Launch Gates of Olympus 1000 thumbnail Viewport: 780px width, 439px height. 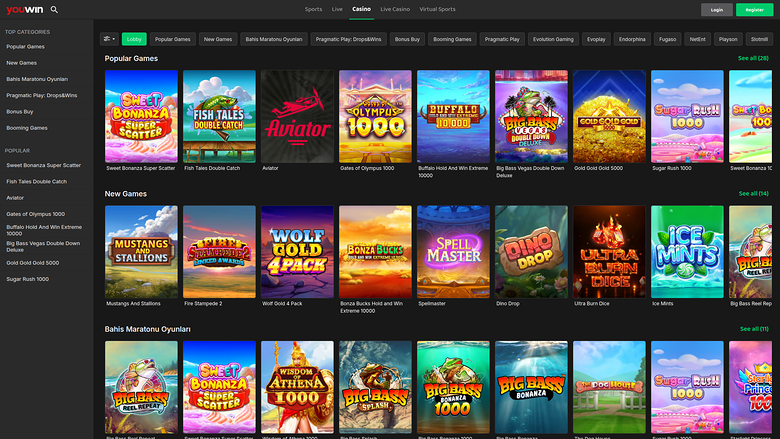pyautogui.click(x=376, y=116)
